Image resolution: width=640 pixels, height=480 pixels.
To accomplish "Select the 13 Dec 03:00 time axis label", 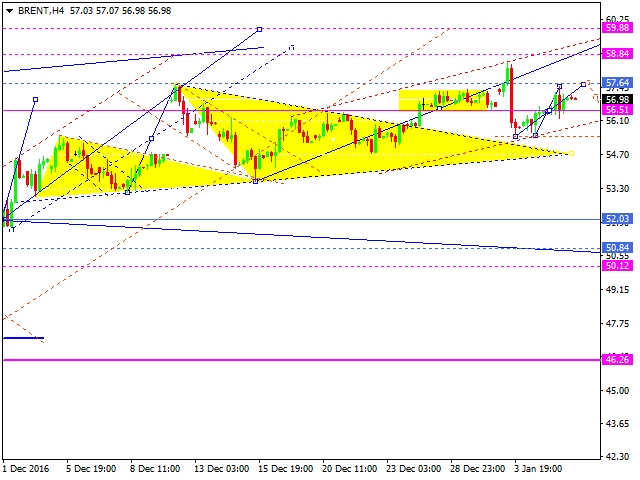I will pyautogui.click(x=222, y=469).
